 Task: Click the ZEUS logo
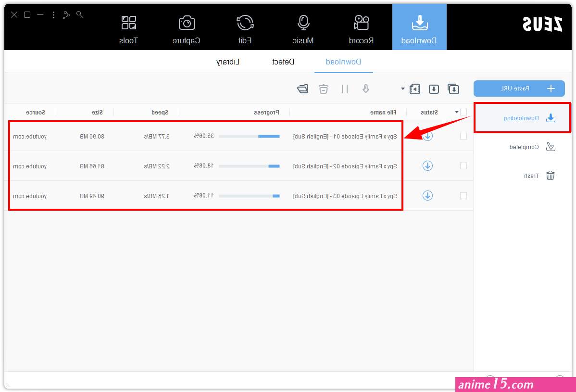[542, 24]
